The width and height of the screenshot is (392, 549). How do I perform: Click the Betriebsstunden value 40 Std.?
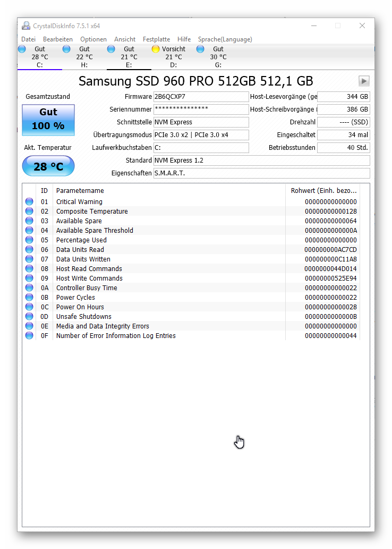pos(344,147)
